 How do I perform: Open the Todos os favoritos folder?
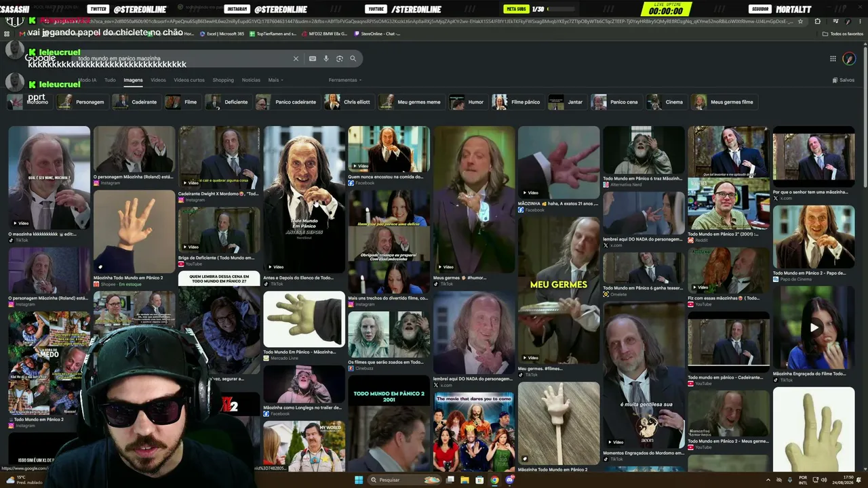[x=843, y=34]
